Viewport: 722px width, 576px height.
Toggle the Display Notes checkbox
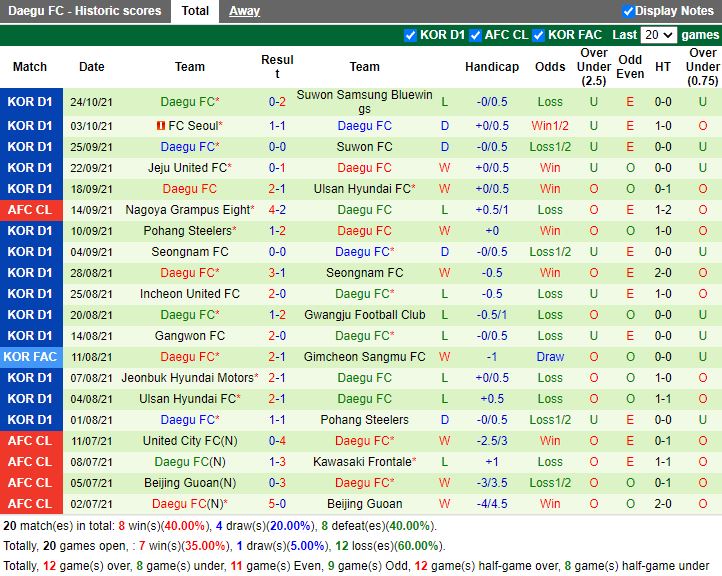point(628,11)
